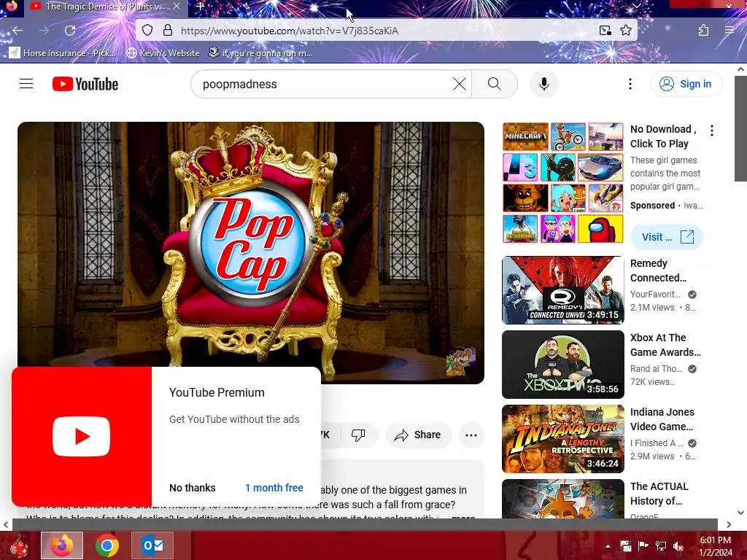Screen dimensions: 747x560
Task: Bookmark this page with the star
Action: (x=625, y=31)
